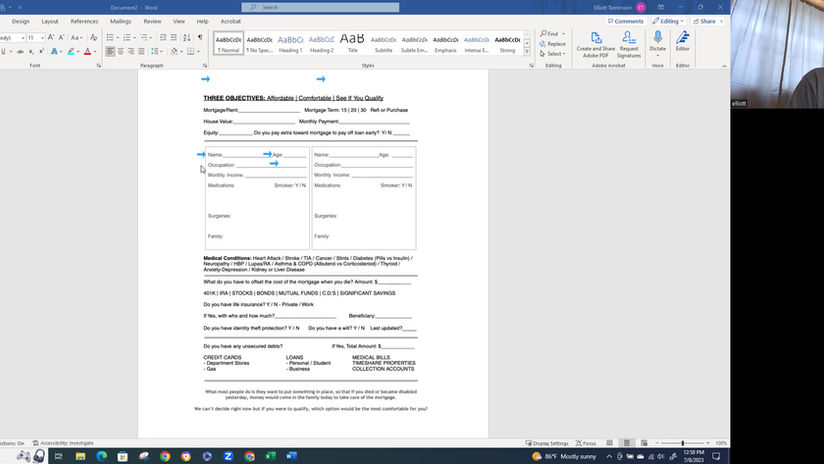Toggle superscript formatting
824x464 pixels.
point(41,51)
